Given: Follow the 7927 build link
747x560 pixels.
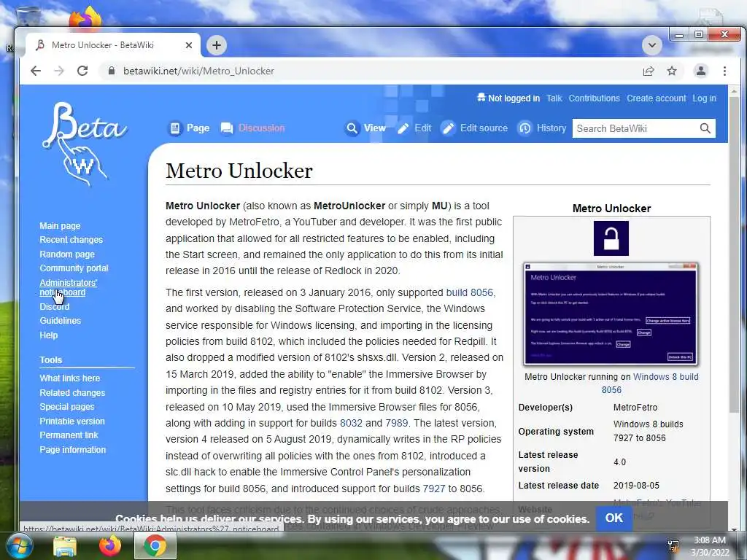Looking at the screenshot, I should 433,489.
